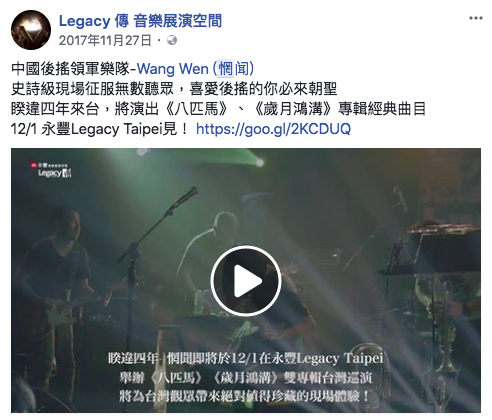
Task: Click the line mentioning 《八匹馬》 albums in the post
Action: (x=218, y=109)
